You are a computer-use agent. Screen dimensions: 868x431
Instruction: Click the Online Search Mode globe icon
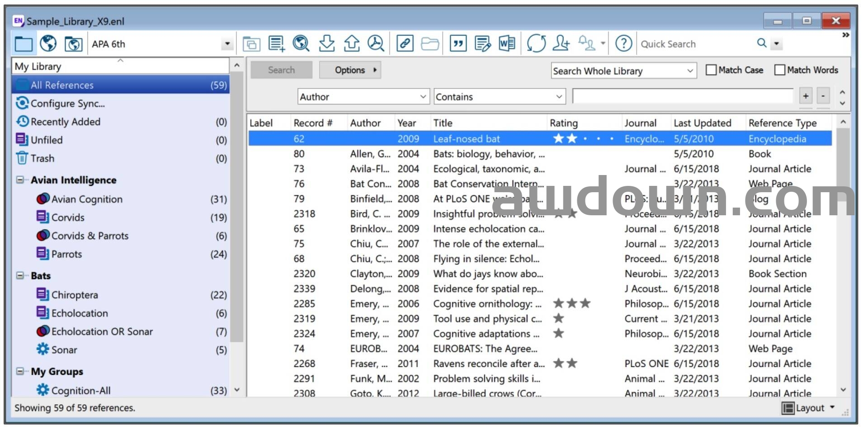pos(48,44)
